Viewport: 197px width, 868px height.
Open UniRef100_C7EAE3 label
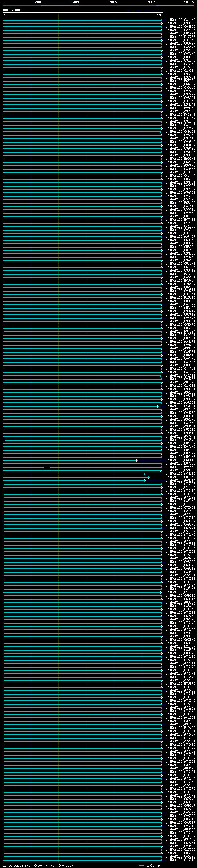click(180, 504)
